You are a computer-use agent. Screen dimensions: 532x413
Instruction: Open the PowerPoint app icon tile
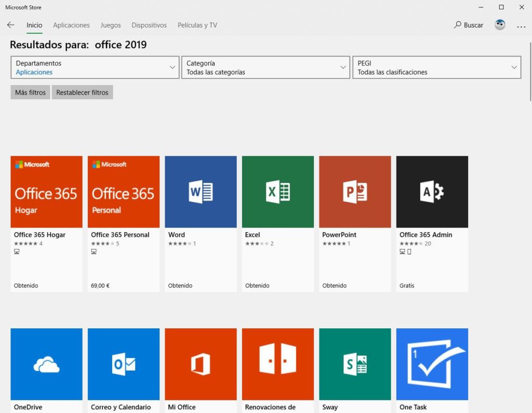coord(355,192)
